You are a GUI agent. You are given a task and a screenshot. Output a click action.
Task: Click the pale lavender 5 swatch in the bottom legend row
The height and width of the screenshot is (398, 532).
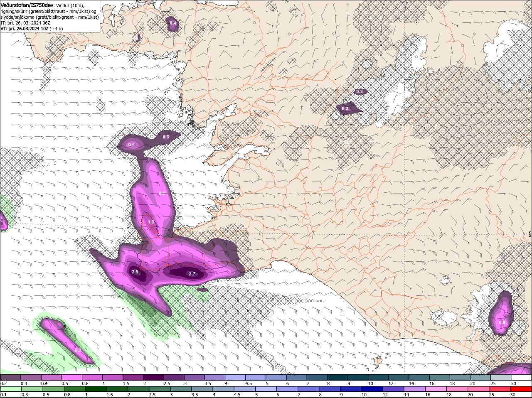pyautogui.click(x=266, y=389)
